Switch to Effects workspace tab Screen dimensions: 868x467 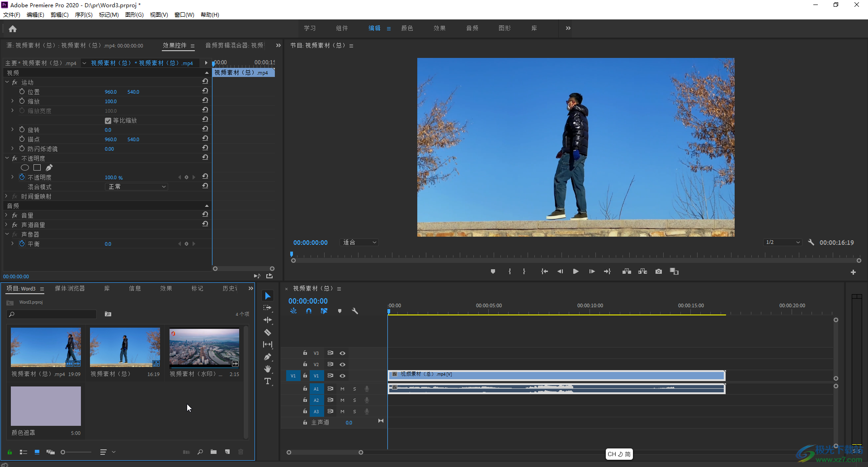tap(439, 28)
